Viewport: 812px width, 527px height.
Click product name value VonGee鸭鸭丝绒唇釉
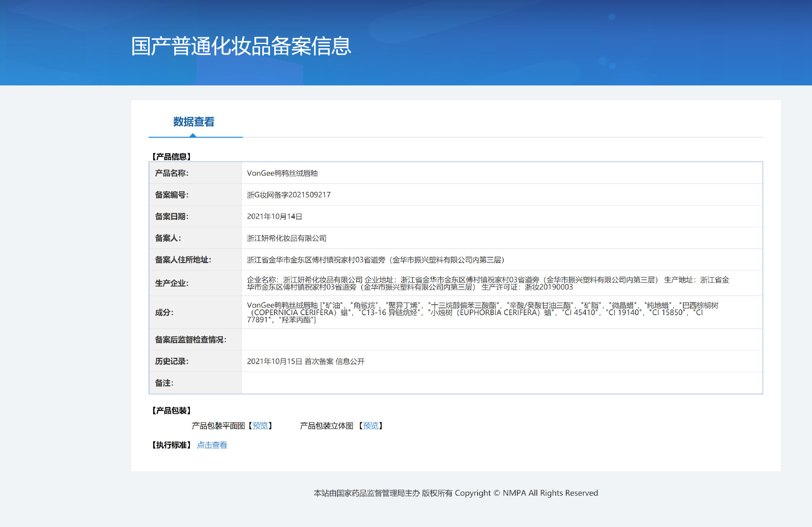coord(282,173)
